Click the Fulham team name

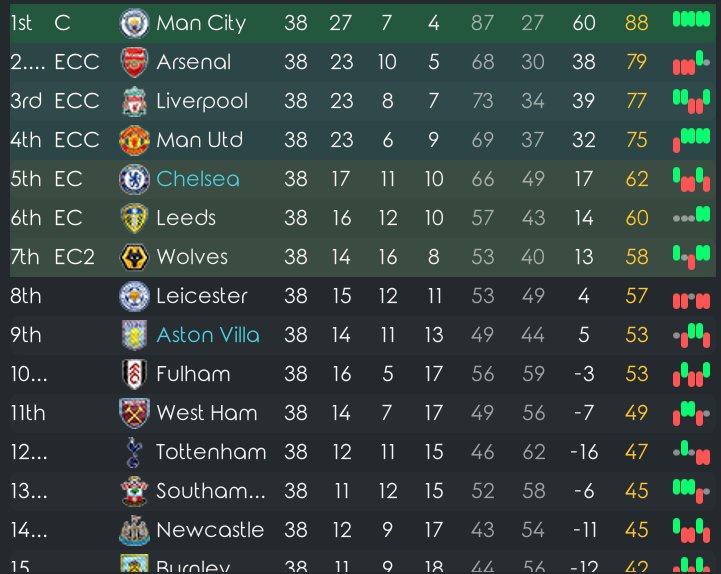(193, 374)
